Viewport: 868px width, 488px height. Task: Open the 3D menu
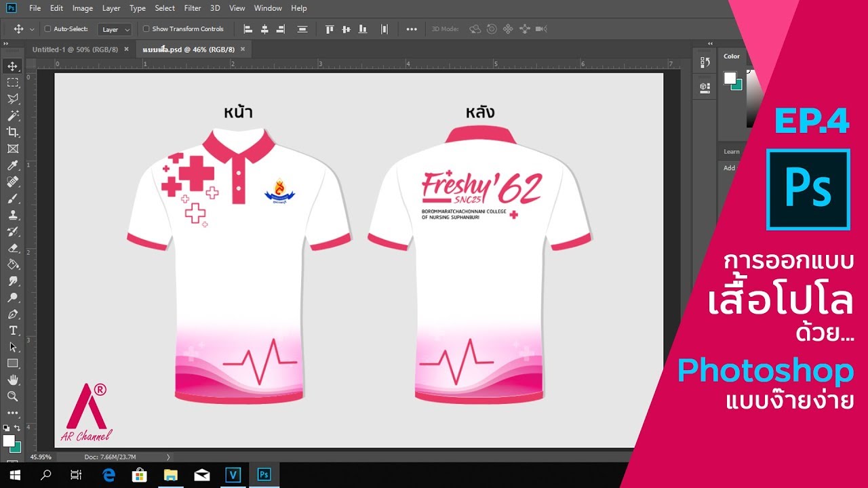(215, 8)
